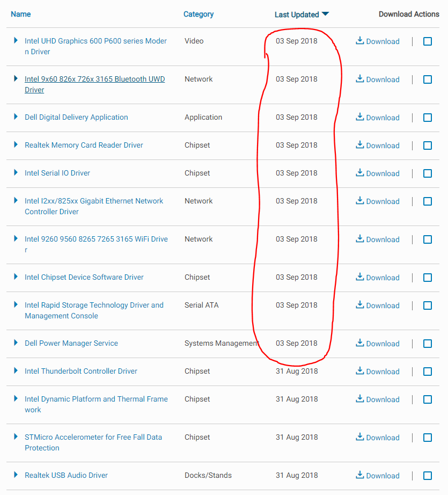Tick checkbox for STMicro Accelerometer driver
448x495 pixels.
pyautogui.click(x=428, y=438)
